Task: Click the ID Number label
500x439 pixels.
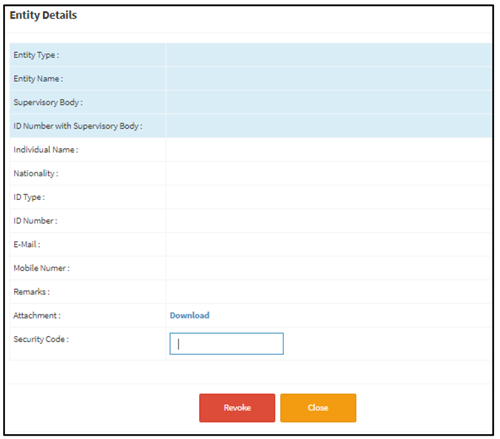Action: coord(35,221)
